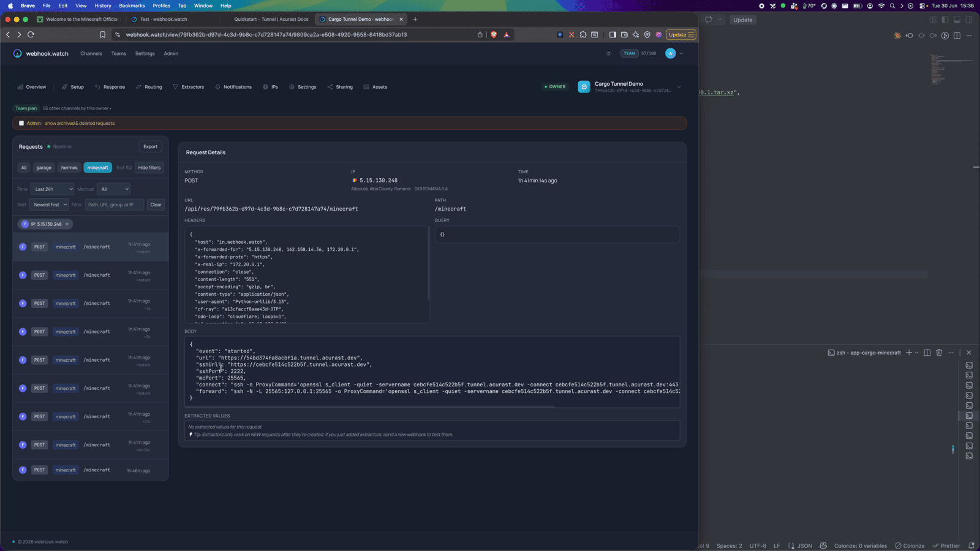The height and width of the screenshot is (551, 980).
Task: Switch to the Quickstart - Tunnel Acurast Docs tab
Action: (x=271, y=19)
